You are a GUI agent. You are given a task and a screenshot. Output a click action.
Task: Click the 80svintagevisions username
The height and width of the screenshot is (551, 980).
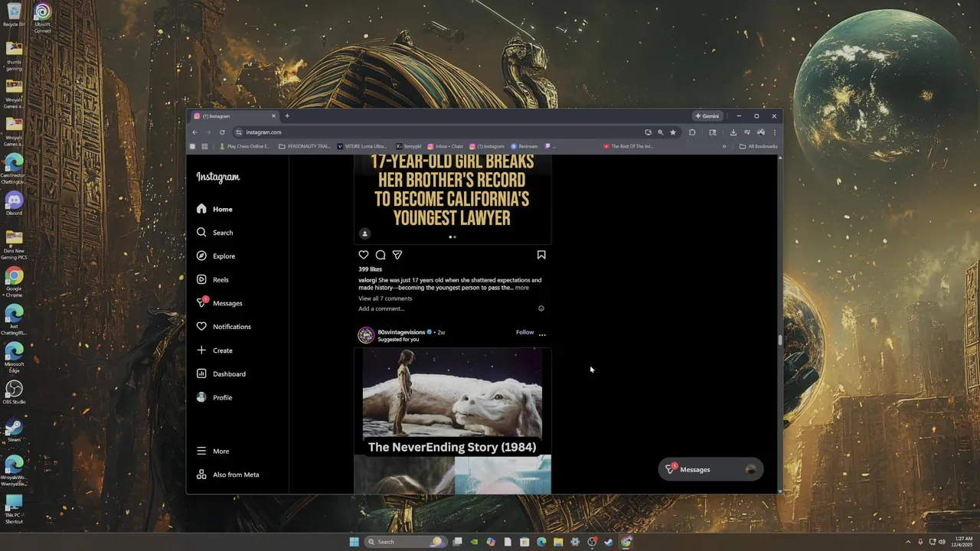coord(401,332)
